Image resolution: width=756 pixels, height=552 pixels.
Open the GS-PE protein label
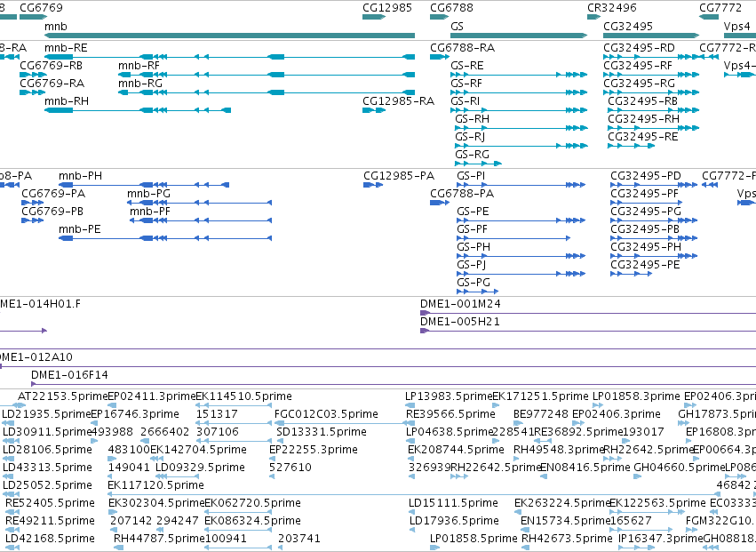click(473, 212)
